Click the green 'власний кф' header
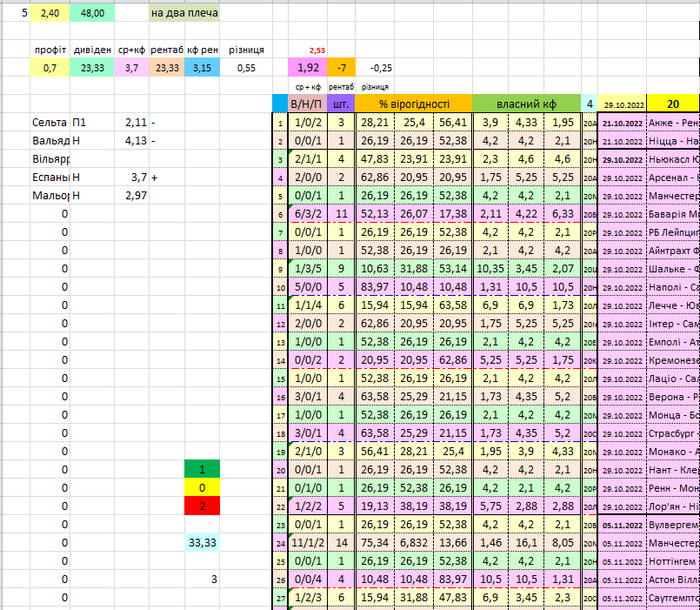The image size is (700, 610). tap(526, 104)
